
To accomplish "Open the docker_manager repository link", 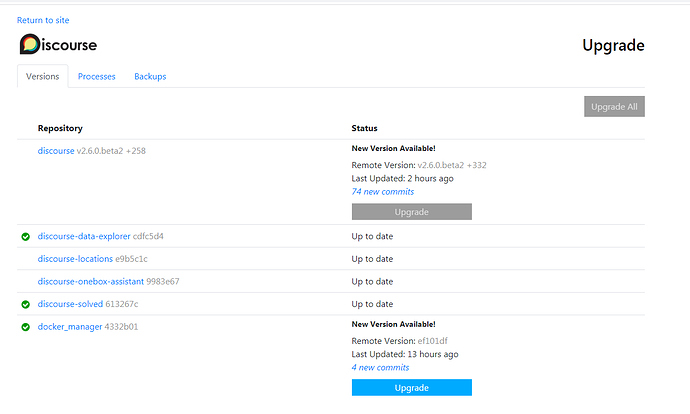I will click(70, 327).
